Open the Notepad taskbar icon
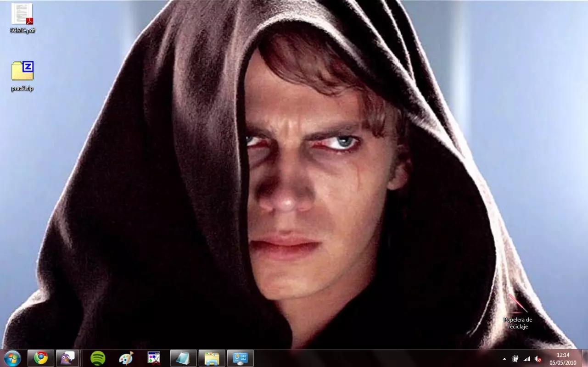The height and width of the screenshot is (367, 588). 183,358
